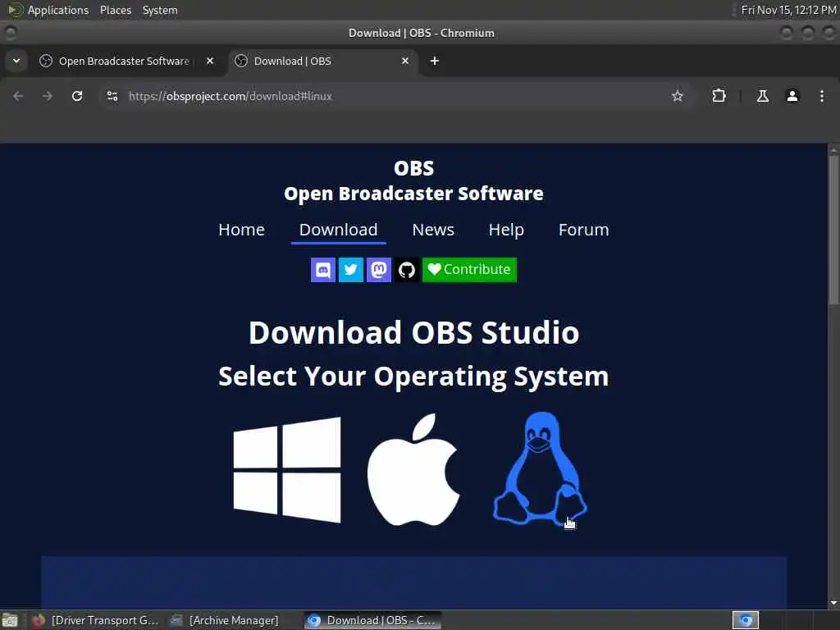840x630 pixels.
Task: Open the OBS Mastodon link icon
Action: coord(379,269)
